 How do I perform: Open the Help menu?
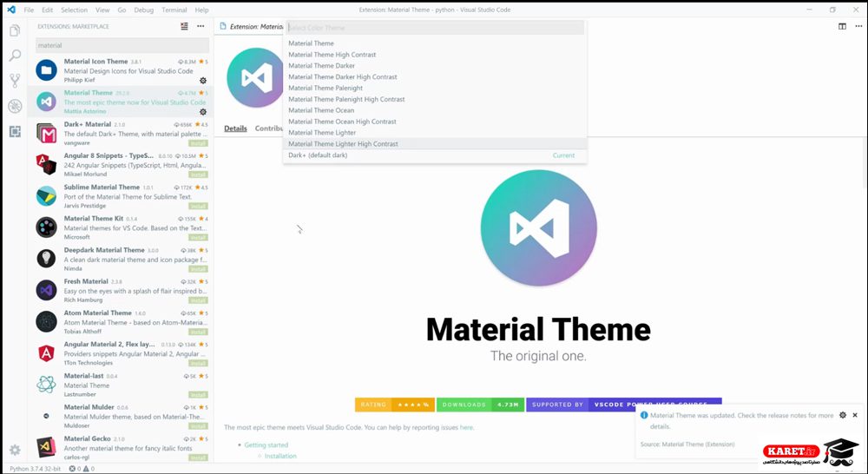[x=202, y=10]
